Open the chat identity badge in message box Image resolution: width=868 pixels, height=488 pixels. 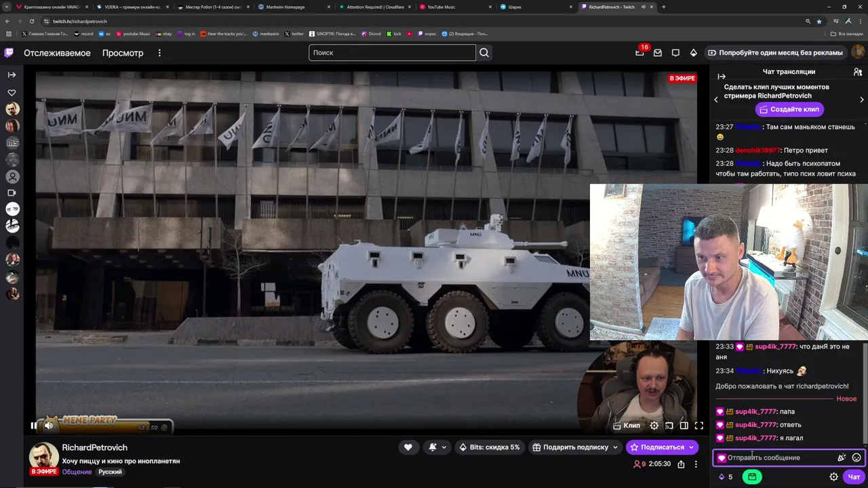coord(721,458)
